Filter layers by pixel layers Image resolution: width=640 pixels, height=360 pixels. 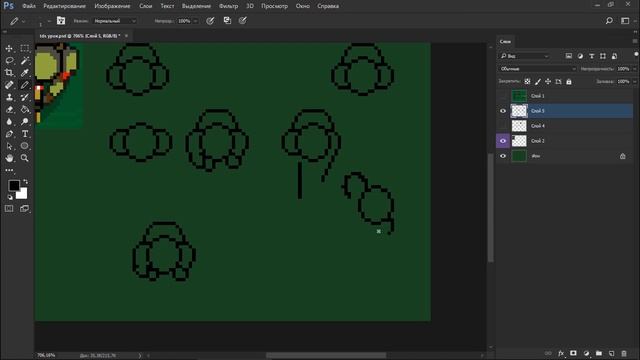[569, 56]
